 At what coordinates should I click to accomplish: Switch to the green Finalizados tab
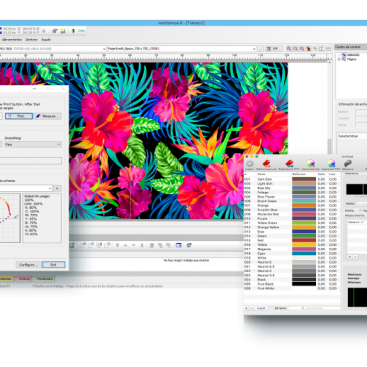(x=44, y=279)
